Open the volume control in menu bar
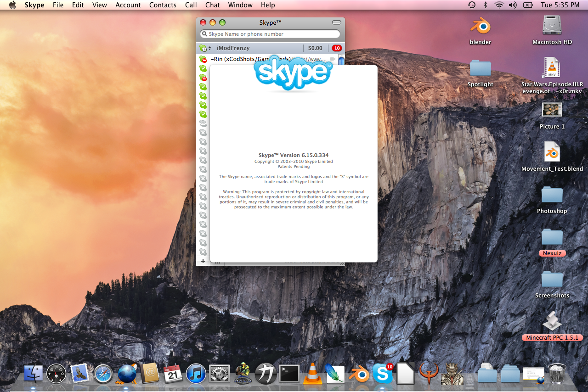The image size is (588, 392). coord(513,5)
